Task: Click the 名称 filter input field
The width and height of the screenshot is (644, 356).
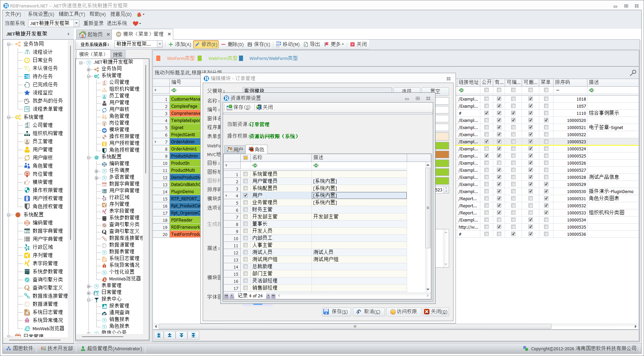Action: [x=281, y=165]
